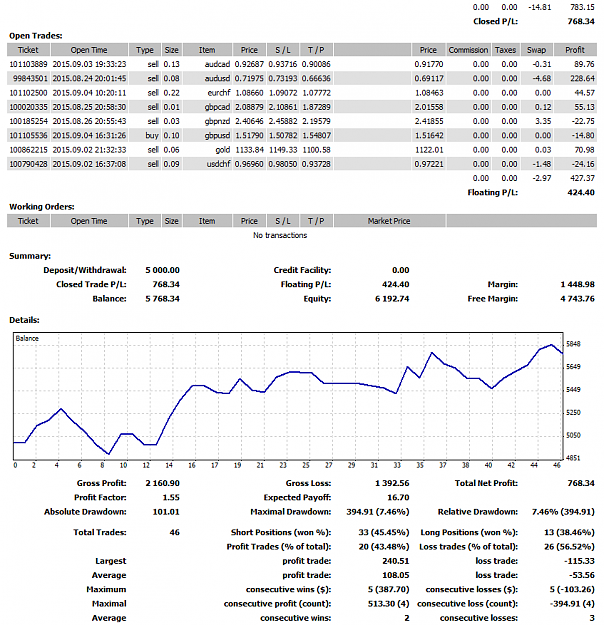Click open time 2015.09.04 16:31:26
The width and height of the screenshot is (604, 625).
coord(89,136)
